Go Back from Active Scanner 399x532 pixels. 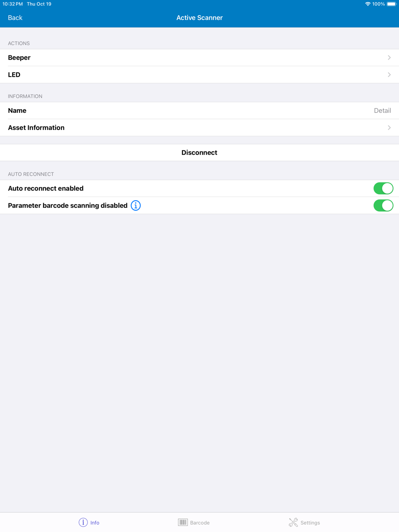pyautogui.click(x=15, y=18)
